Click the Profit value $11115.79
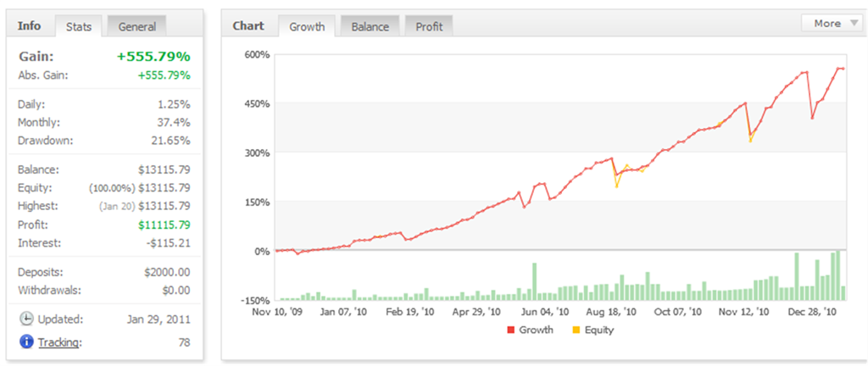The height and width of the screenshot is (366, 868). (x=164, y=225)
